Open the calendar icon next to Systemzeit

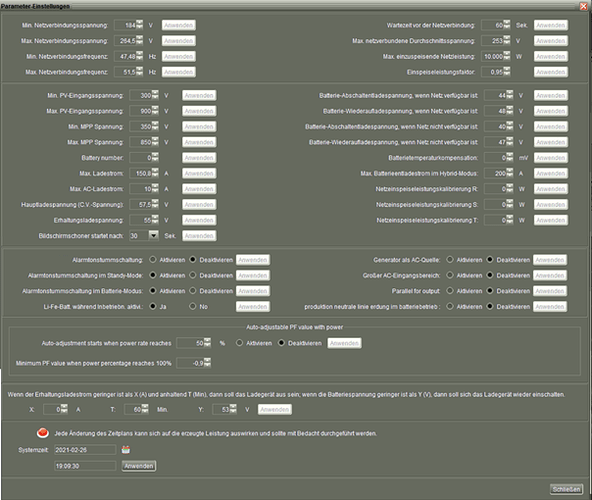tap(126, 449)
